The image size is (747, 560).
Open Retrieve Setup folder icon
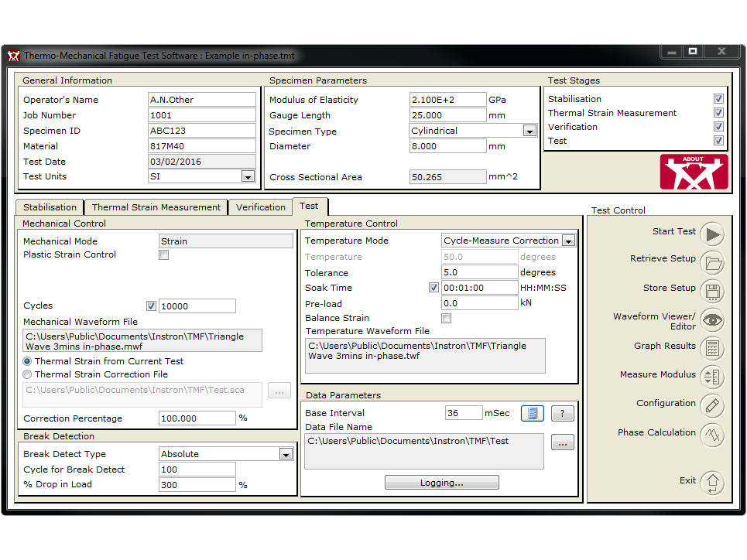click(x=711, y=263)
